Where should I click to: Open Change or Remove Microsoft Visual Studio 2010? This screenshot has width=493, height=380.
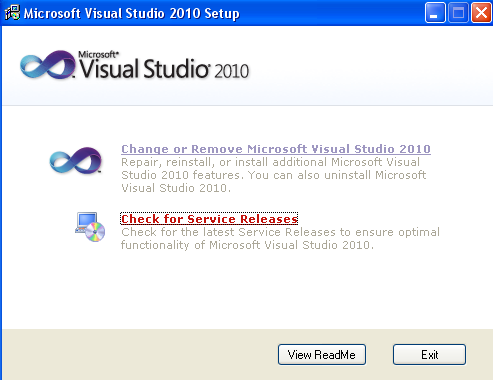pos(276,149)
